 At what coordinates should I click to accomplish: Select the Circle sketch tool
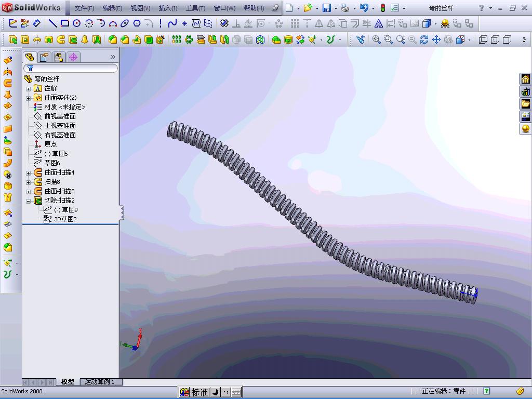click(77, 23)
